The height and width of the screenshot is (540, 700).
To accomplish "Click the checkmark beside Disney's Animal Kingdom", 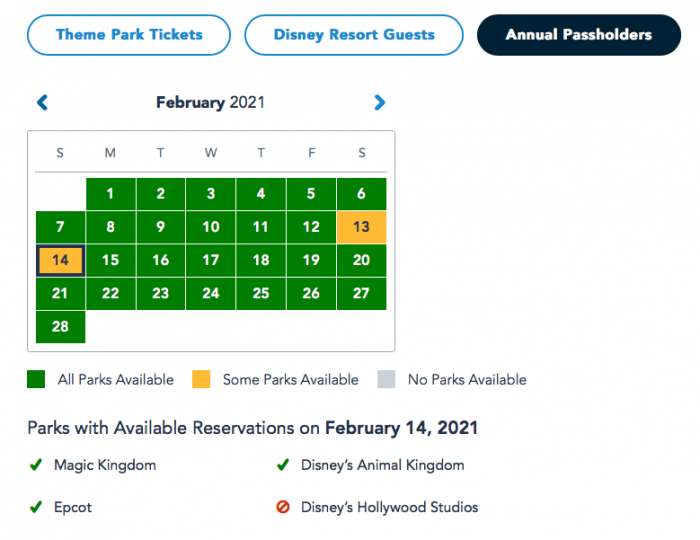I will 283,465.
